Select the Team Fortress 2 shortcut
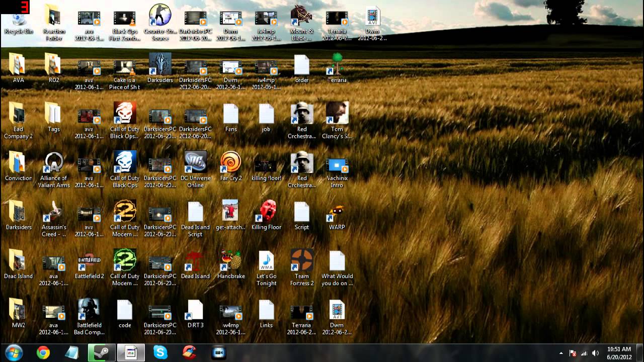644x362 pixels. click(x=302, y=268)
